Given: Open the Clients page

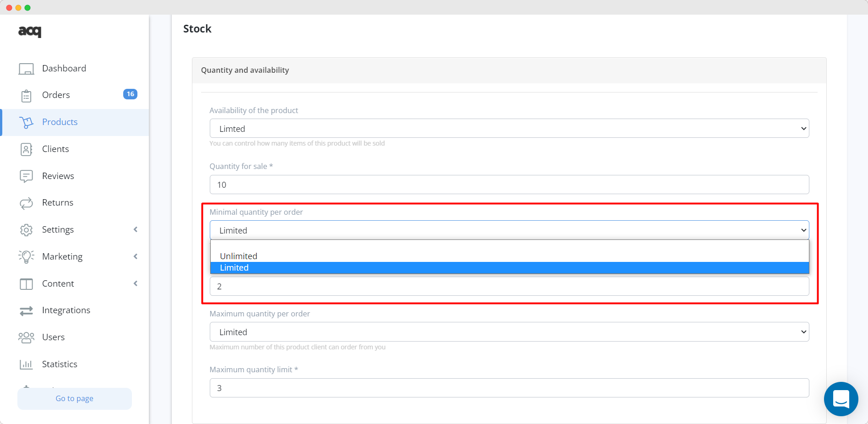Looking at the screenshot, I should click(x=55, y=149).
